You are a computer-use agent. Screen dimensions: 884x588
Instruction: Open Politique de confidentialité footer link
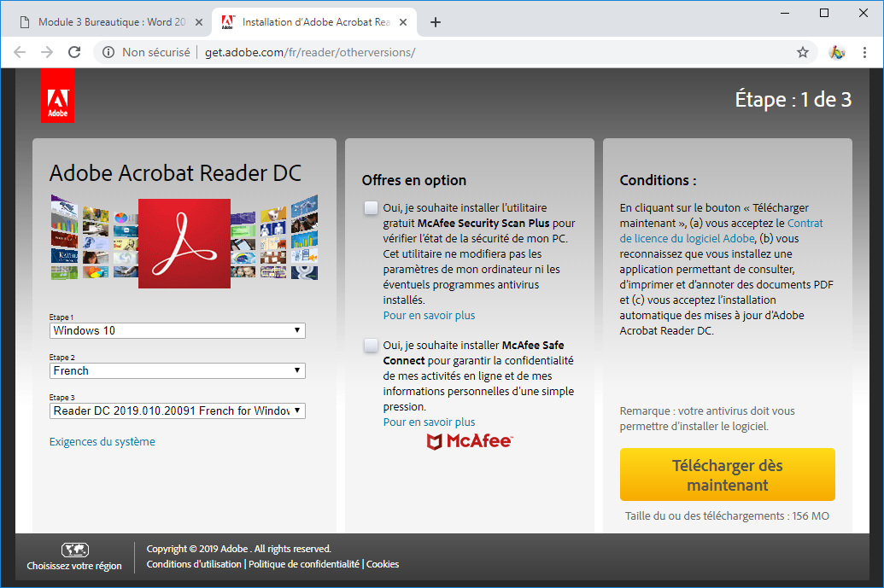(x=304, y=564)
